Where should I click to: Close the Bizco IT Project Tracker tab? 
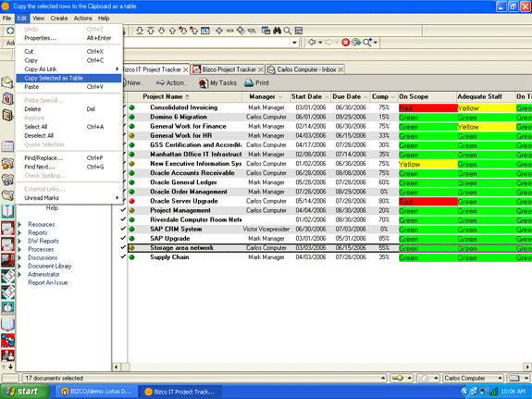tap(186, 69)
